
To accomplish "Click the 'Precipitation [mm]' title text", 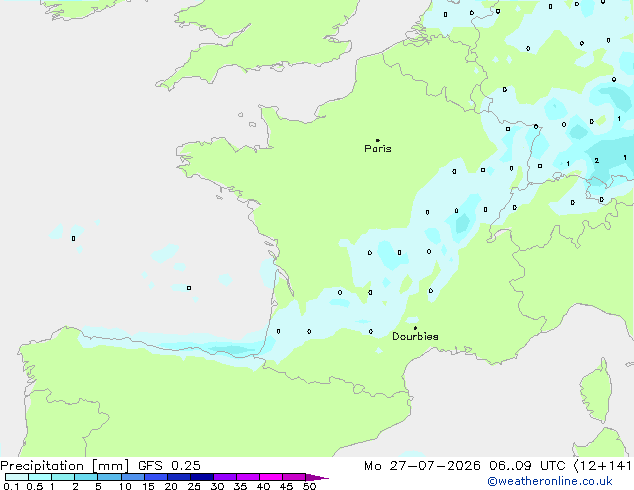I will click(65, 466).
